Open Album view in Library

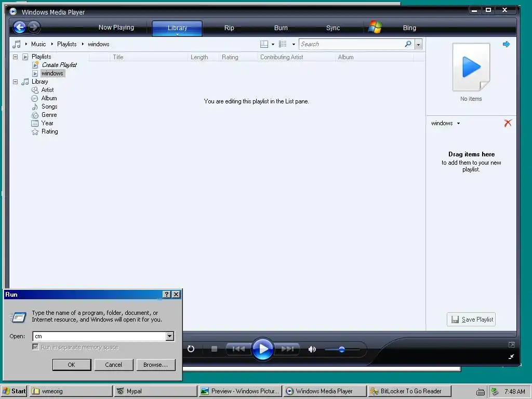click(49, 98)
